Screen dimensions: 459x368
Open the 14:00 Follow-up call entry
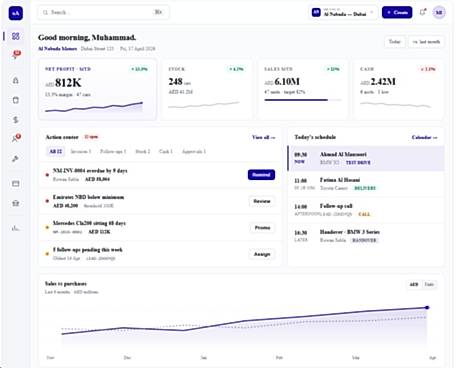coord(366,210)
